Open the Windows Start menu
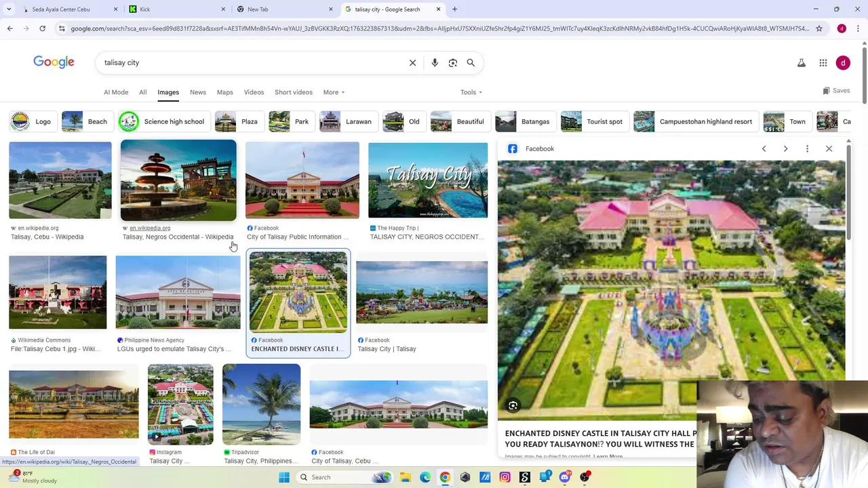The width and height of the screenshot is (868, 488). pos(284,477)
